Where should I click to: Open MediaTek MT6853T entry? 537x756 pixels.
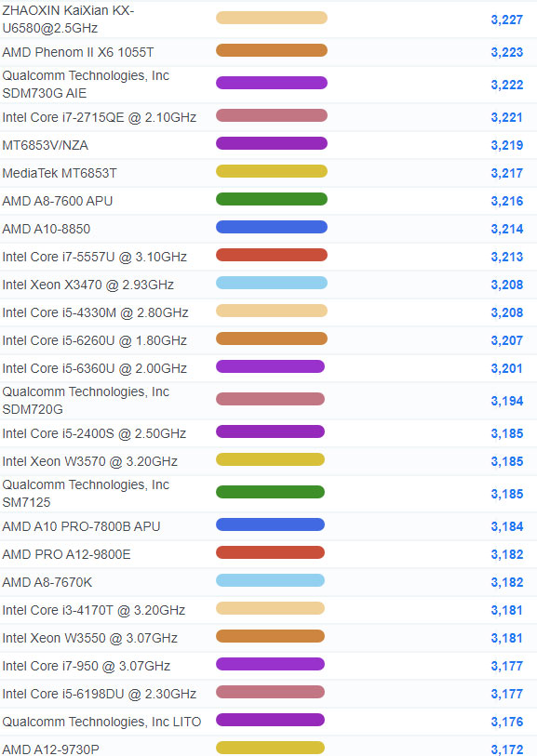tap(60, 173)
